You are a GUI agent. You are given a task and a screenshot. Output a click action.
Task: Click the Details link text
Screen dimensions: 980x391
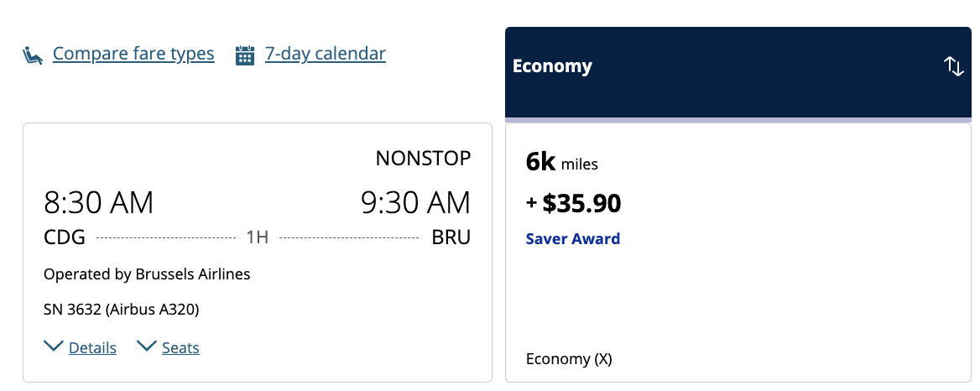[x=92, y=348]
